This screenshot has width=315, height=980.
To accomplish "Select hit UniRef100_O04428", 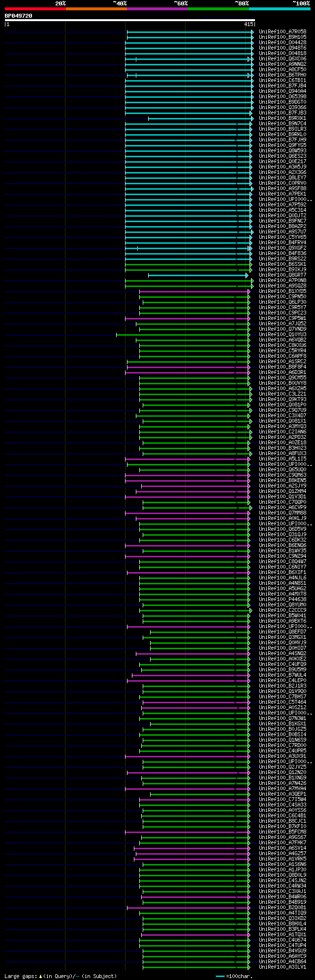I will (x=283, y=43).
